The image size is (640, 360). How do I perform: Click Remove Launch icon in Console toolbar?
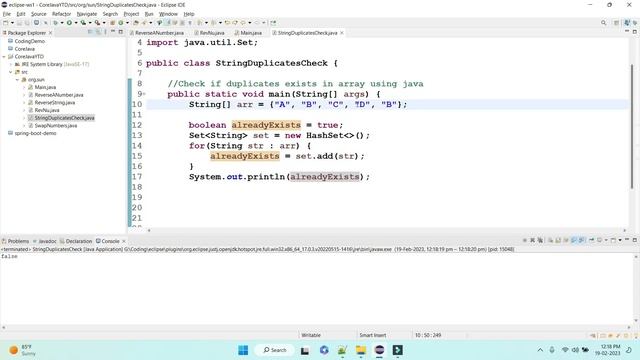(532, 240)
